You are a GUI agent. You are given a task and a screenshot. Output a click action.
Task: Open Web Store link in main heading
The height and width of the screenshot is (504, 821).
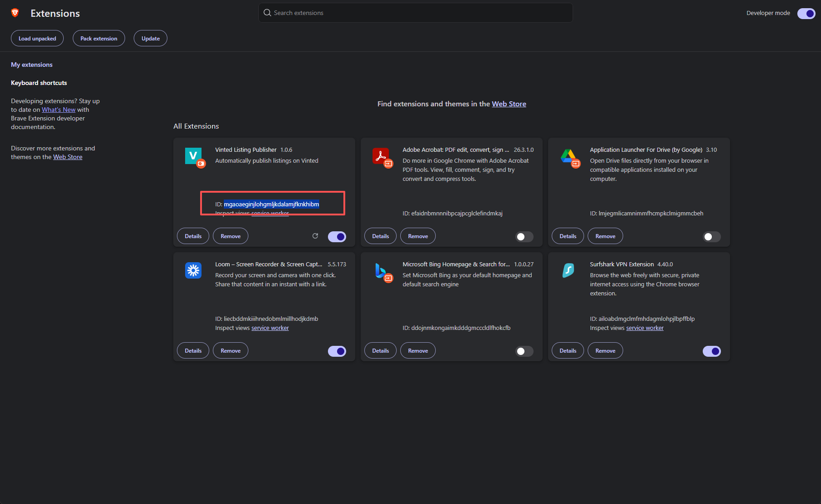pyautogui.click(x=509, y=104)
